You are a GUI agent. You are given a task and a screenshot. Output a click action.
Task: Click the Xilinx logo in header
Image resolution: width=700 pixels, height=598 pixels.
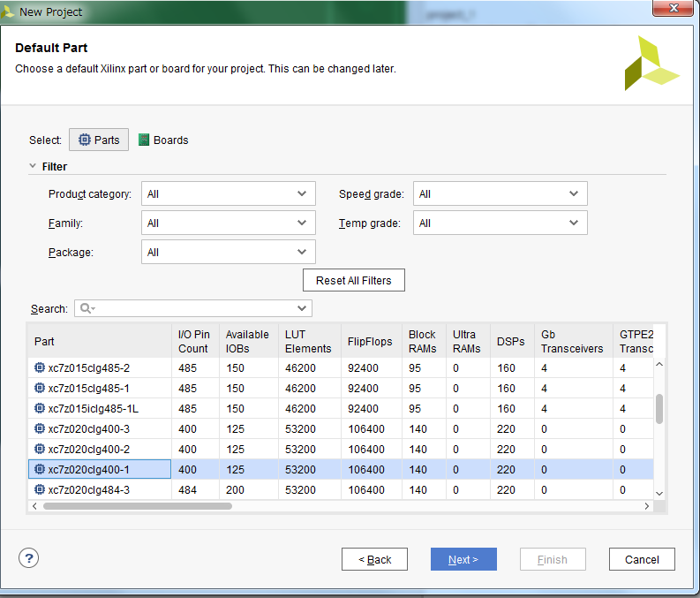click(x=651, y=64)
